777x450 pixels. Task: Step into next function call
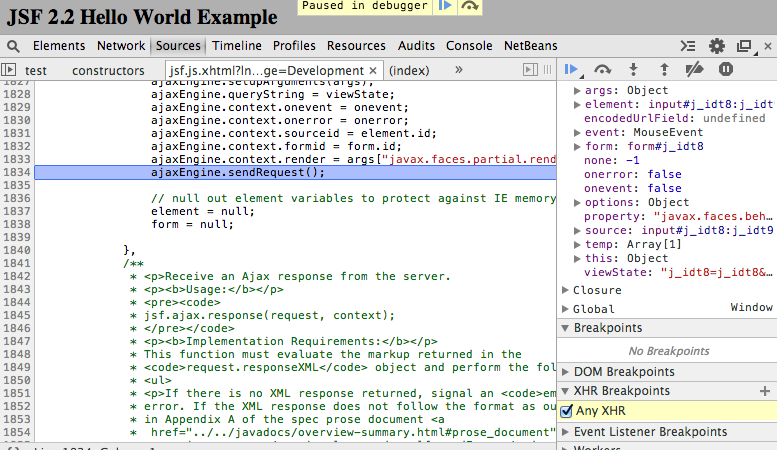tap(633, 69)
